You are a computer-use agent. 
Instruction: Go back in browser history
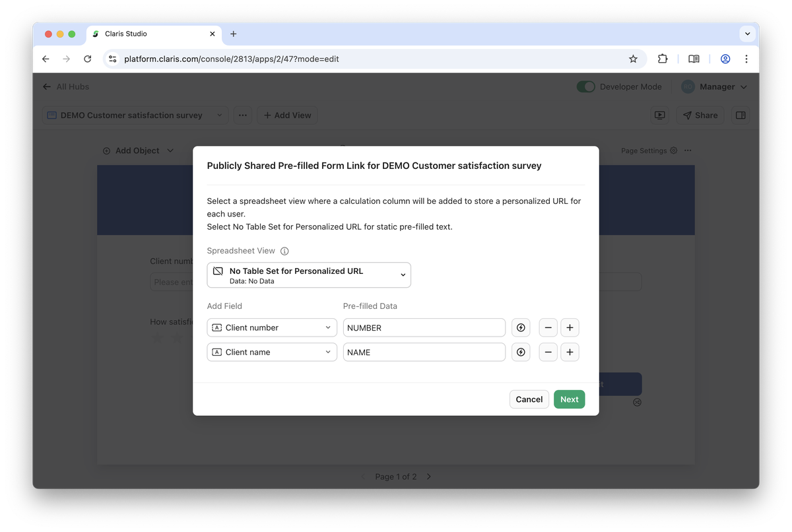pyautogui.click(x=46, y=59)
